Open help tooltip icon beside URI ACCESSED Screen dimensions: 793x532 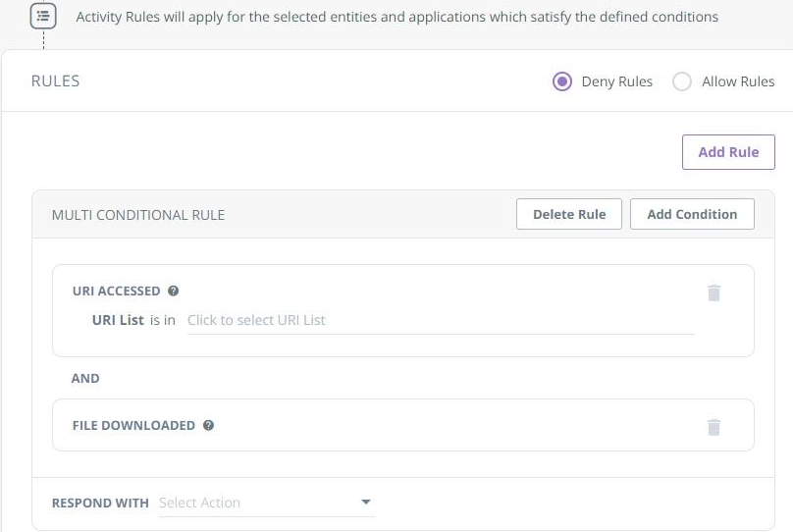174,291
